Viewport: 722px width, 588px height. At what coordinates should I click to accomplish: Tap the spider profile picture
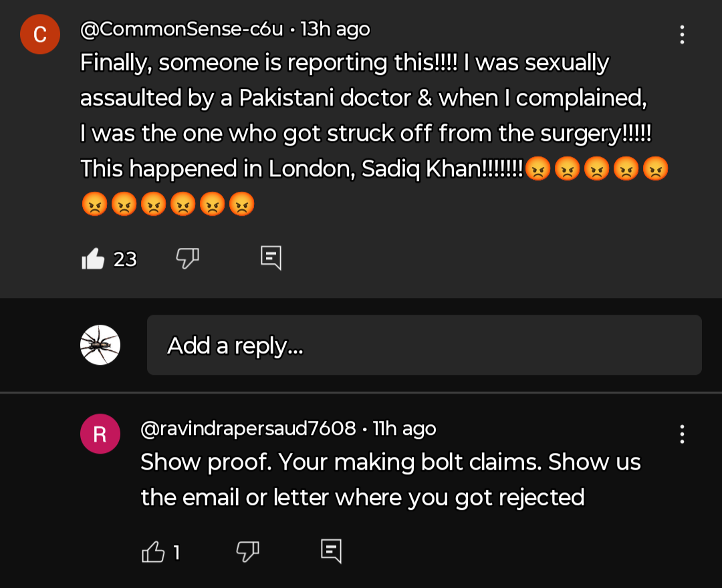click(x=100, y=345)
